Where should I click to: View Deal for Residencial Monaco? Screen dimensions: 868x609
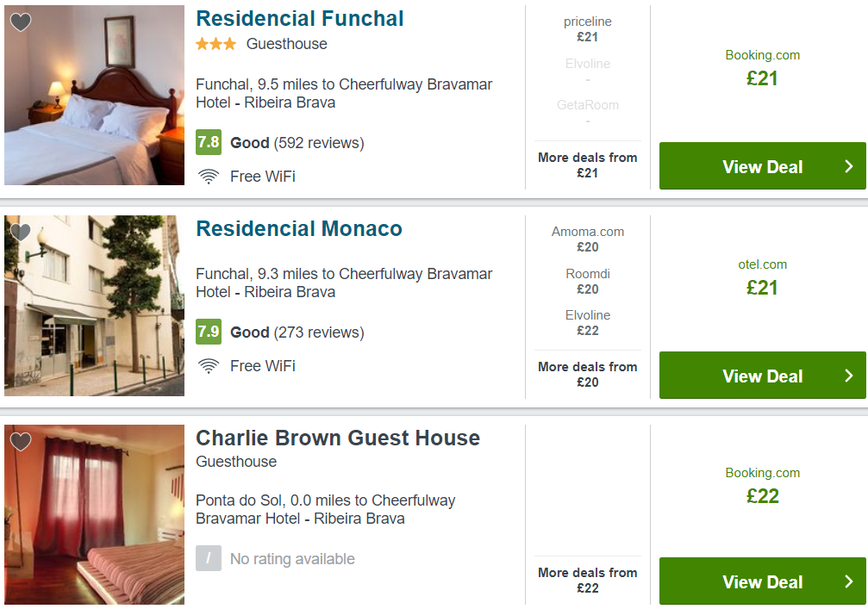click(762, 376)
